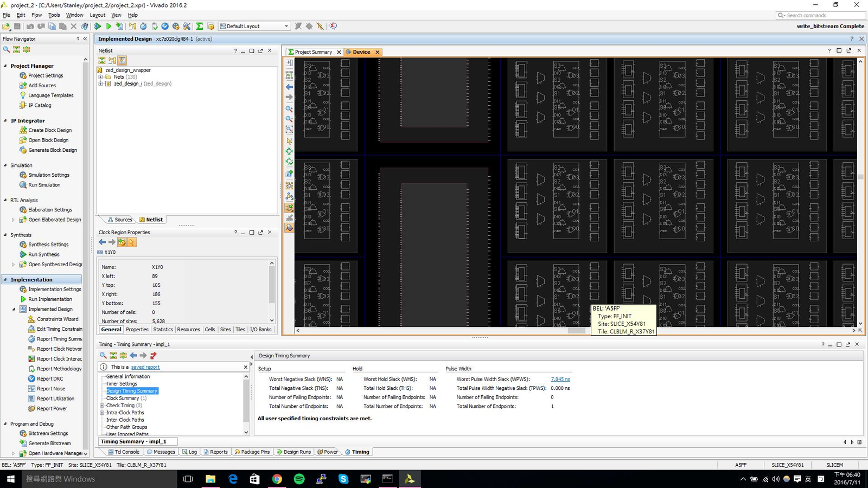The height and width of the screenshot is (488, 868).
Task: Click the blue checkmark toolbar icon
Action: pos(165,26)
